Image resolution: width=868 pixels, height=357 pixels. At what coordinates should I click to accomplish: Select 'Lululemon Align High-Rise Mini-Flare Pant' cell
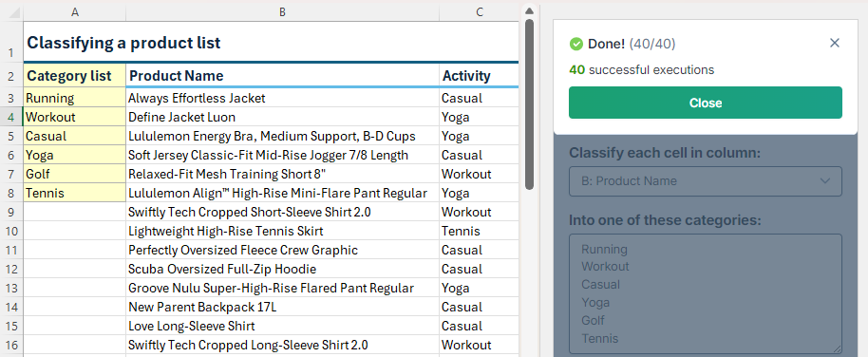pos(282,193)
